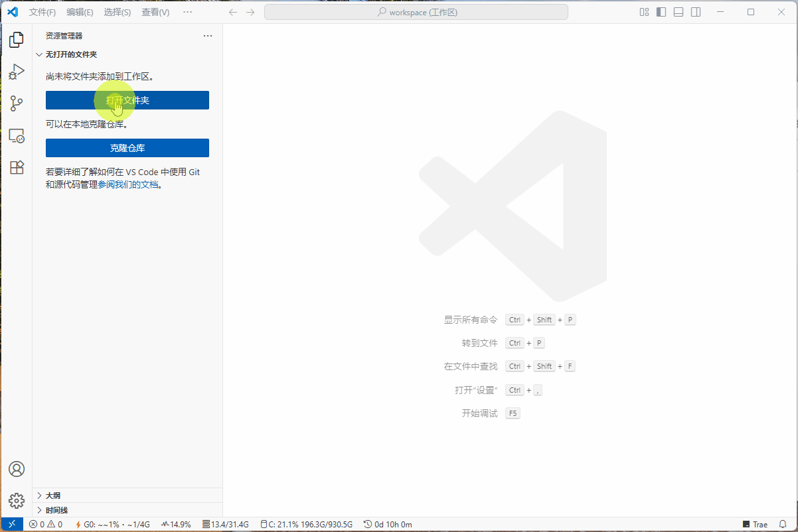This screenshot has height=532, width=798.
Task: Toggle the bottom panel layout button
Action: point(678,12)
